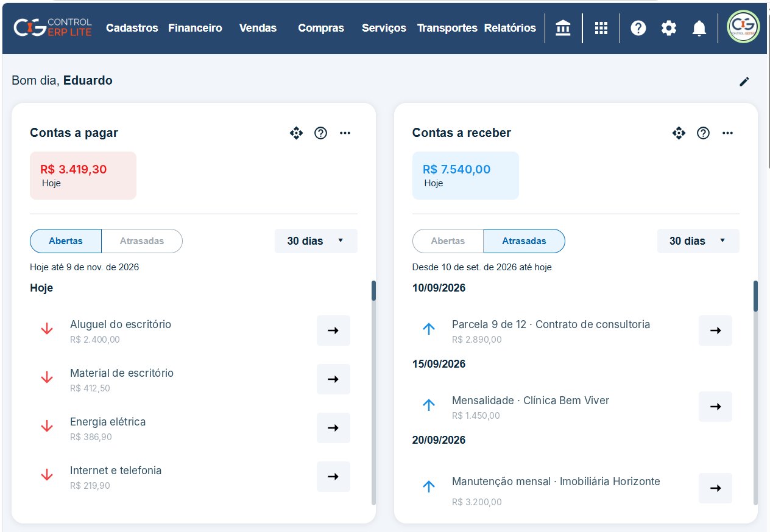
Task: Click the Contas a receber title
Action: (x=462, y=133)
